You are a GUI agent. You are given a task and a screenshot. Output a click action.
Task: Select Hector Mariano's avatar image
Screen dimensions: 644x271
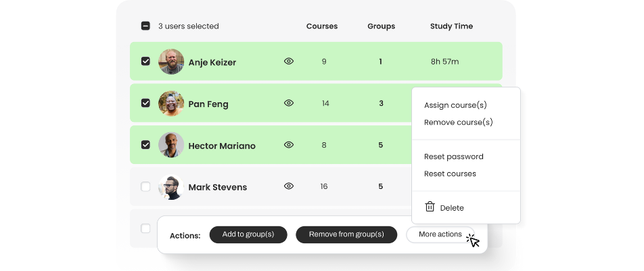coord(171,145)
